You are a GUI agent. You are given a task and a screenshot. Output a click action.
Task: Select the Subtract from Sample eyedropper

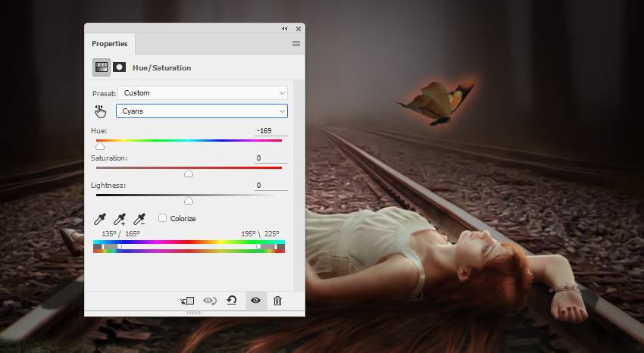[139, 219]
